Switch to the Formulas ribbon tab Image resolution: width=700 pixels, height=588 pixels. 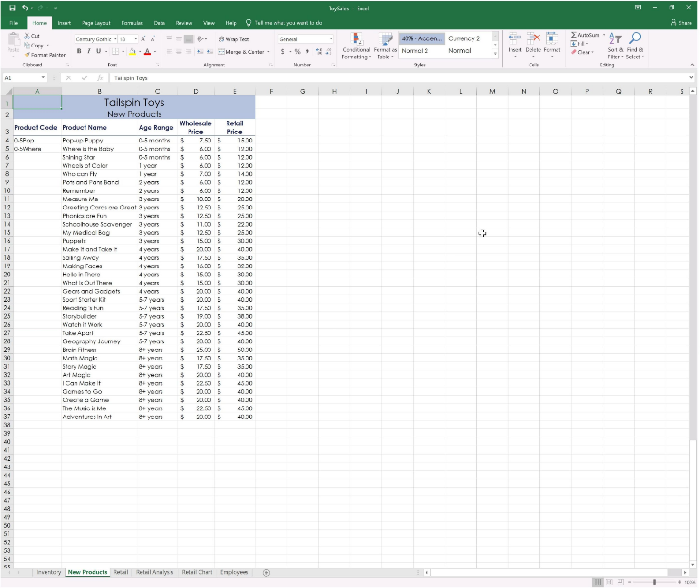[x=132, y=23]
